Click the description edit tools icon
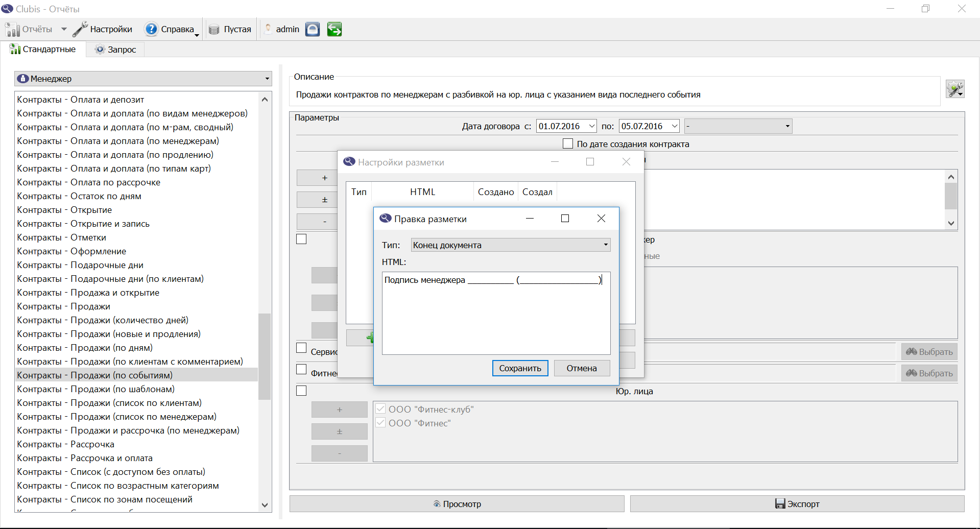980x529 pixels. (954, 89)
